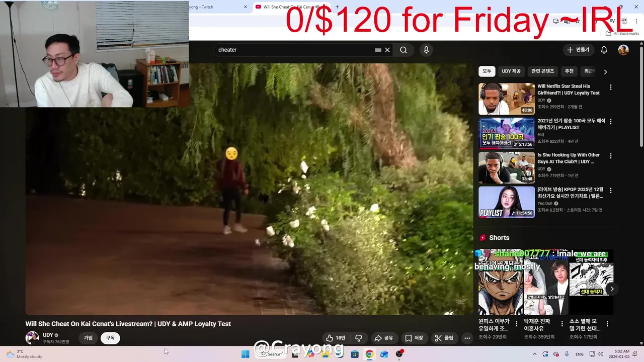Toggle the 구독 subscribe button

110,338
